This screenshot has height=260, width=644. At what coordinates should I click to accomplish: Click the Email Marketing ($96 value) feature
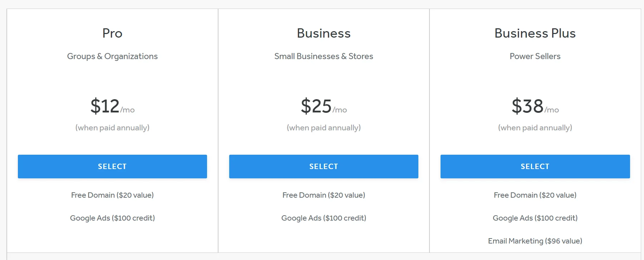[535, 241]
